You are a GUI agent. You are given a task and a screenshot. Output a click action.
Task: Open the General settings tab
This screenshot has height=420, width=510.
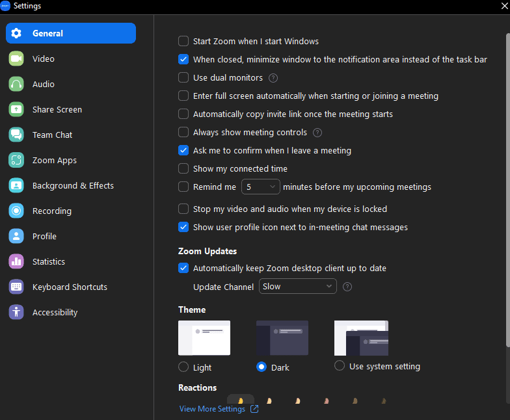tap(71, 33)
